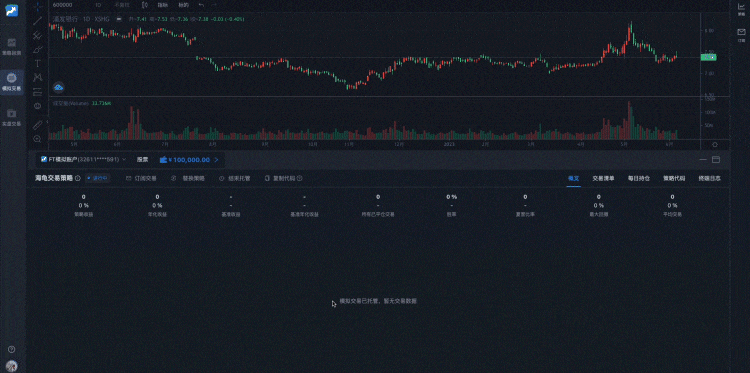Click the 替换策略 button

(188, 178)
